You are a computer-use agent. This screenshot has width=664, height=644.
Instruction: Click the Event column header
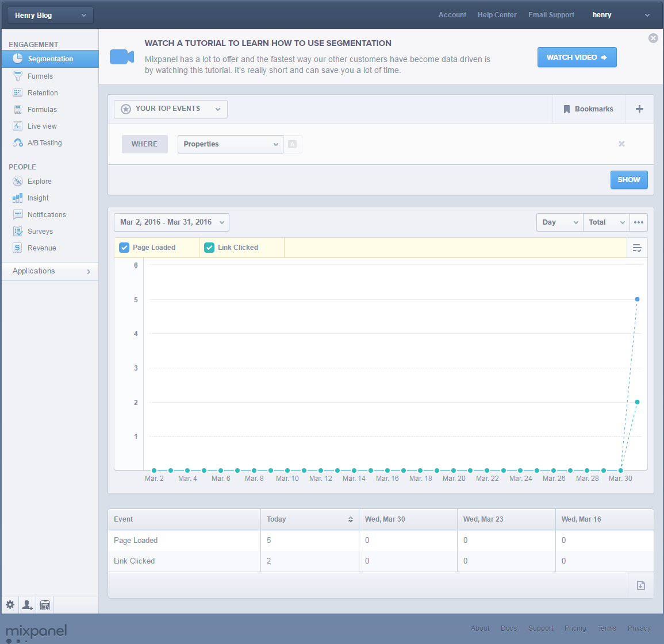click(184, 519)
